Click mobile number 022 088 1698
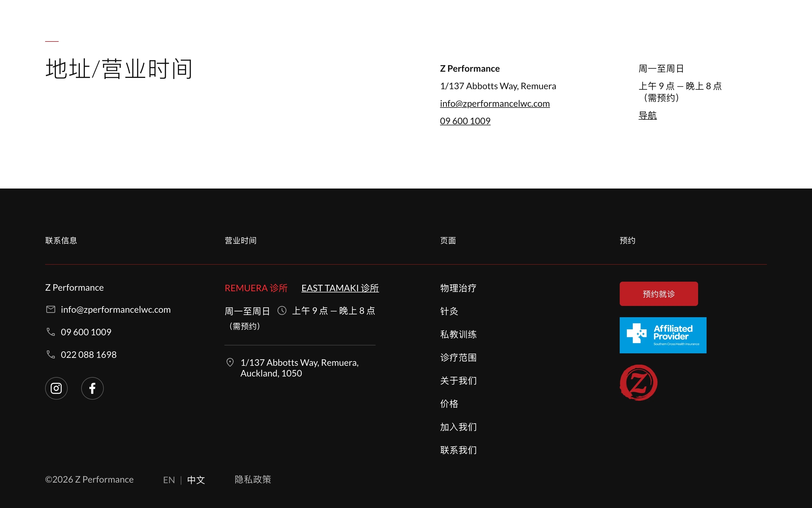This screenshot has width=812, height=508. tap(89, 354)
